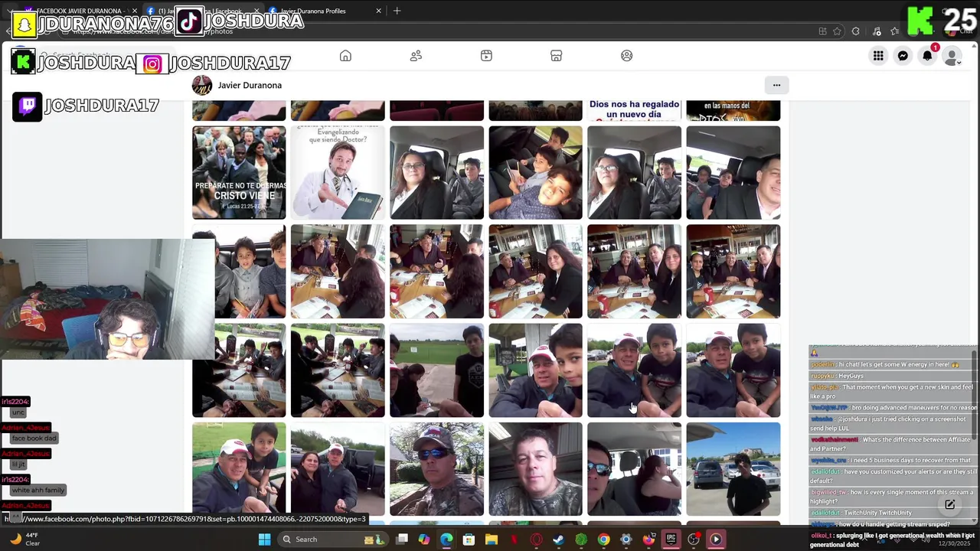
Task: Close the Javier Duranona Profiles tab
Action: (x=378, y=11)
